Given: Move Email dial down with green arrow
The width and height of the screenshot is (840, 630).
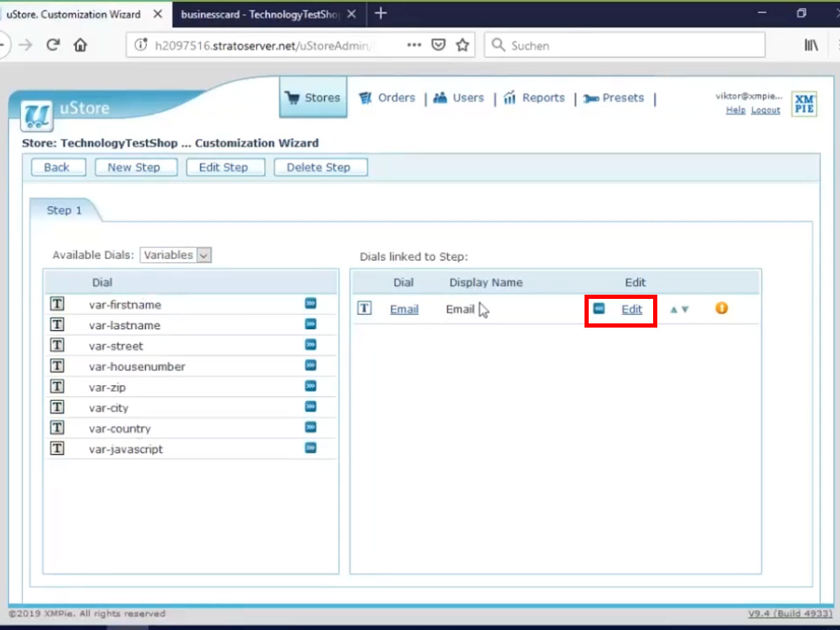Looking at the screenshot, I should pyautogui.click(x=685, y=309).
